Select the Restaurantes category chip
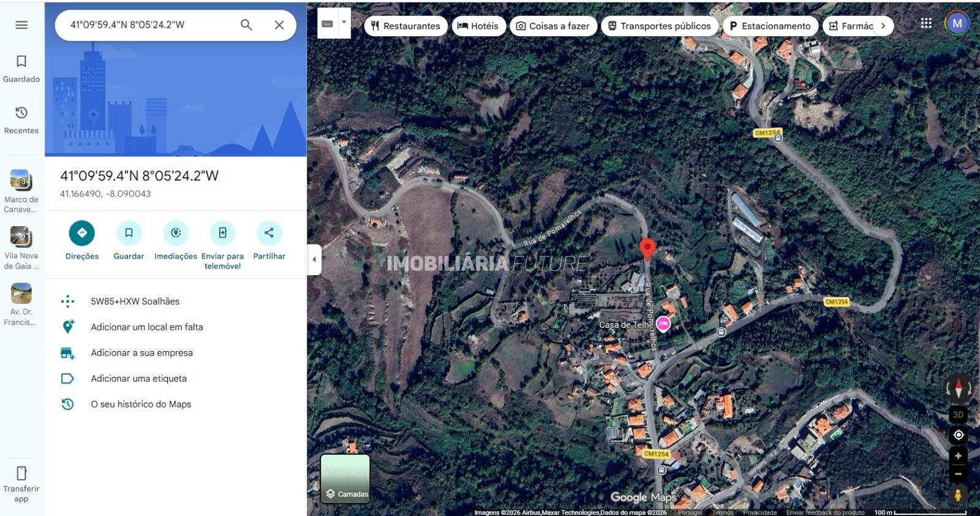 pos(405,26)
